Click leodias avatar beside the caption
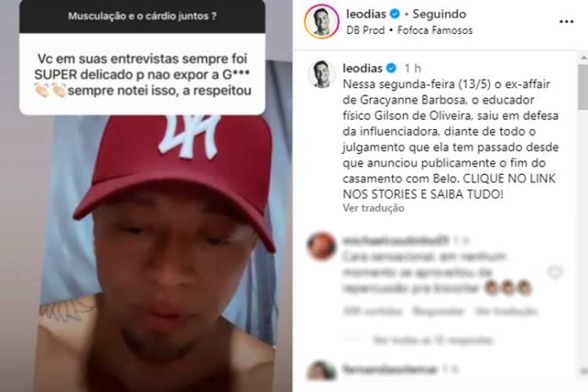This screenshot has width=588, height=392. click(322, 73)
